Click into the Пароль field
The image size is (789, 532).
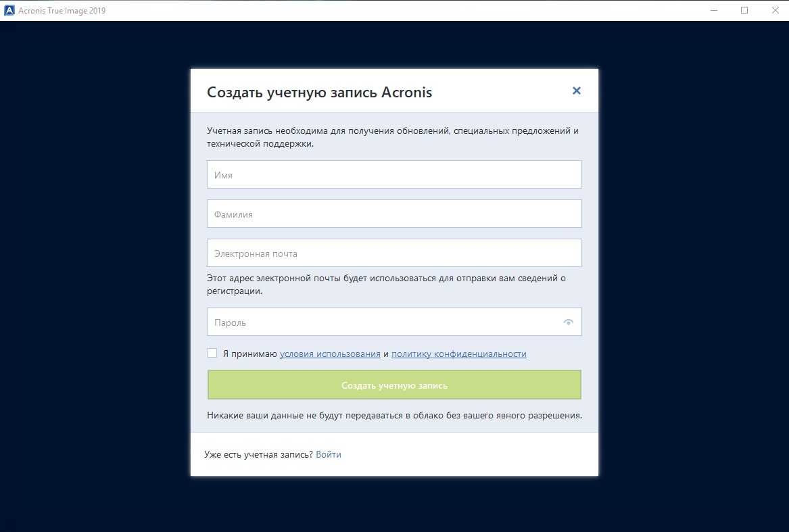(x=394, y=322)
